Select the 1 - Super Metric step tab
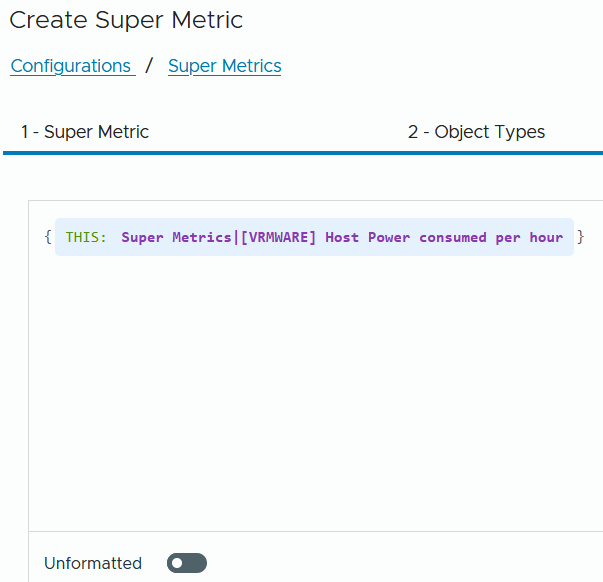Image resolution: width=603 pixels, height=582 pixels. point(85,132)
